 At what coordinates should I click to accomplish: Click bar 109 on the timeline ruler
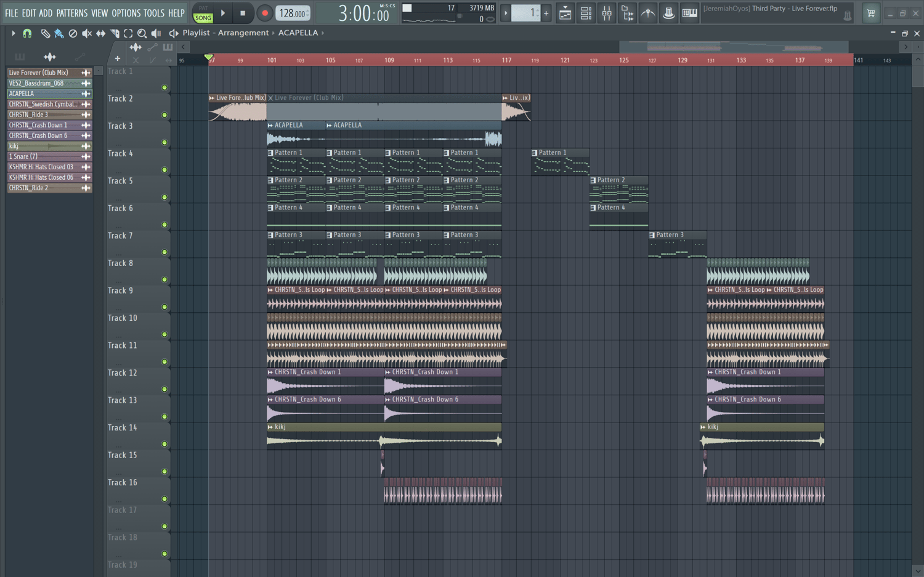[x=389, y=60]
